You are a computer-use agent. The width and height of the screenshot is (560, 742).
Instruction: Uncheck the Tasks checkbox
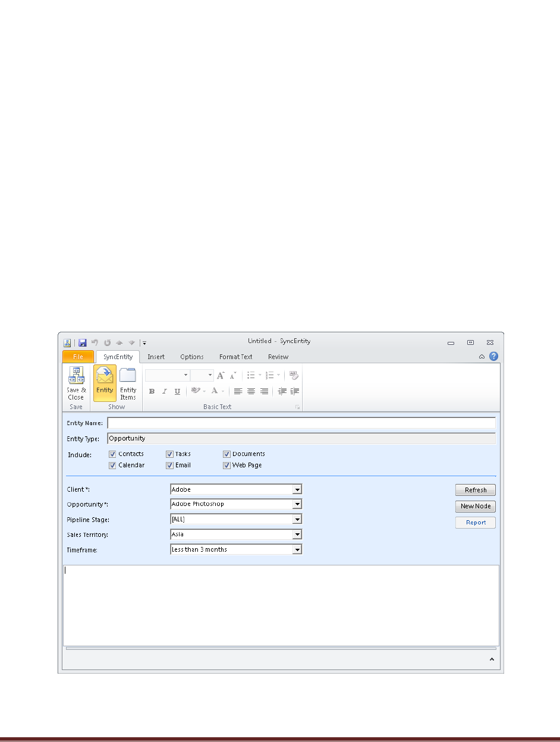click(x=169, y=454)
